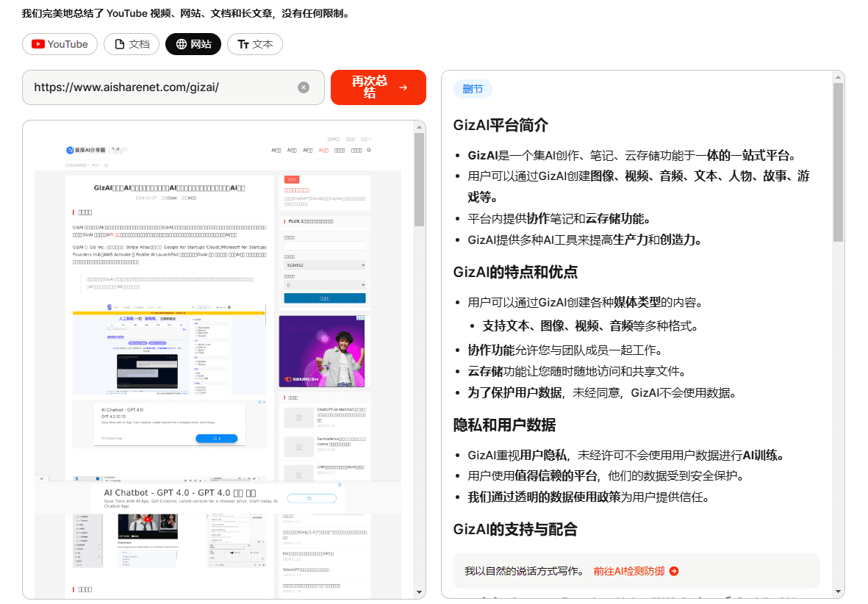
Task: Click the document icon in 文档 tab
Action: tap(120, 44)
